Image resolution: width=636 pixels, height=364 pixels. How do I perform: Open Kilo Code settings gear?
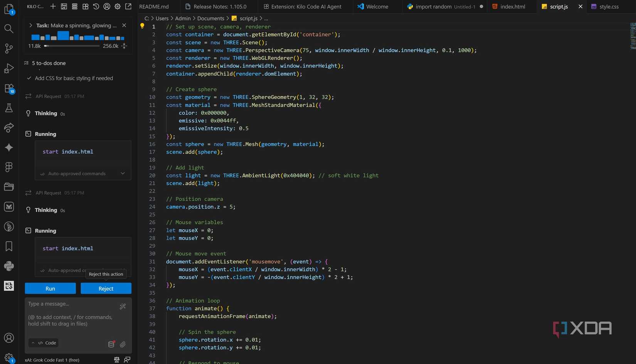[x=117, y=7]
